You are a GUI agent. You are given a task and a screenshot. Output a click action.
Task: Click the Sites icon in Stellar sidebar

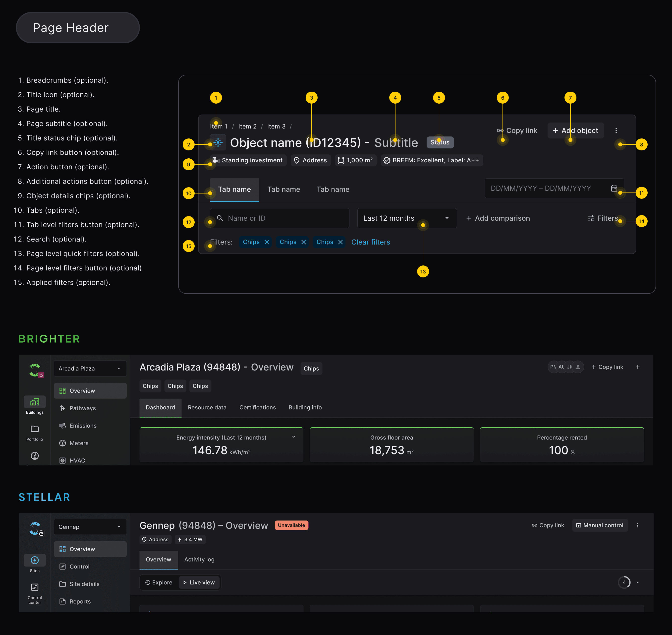[35, 561]
